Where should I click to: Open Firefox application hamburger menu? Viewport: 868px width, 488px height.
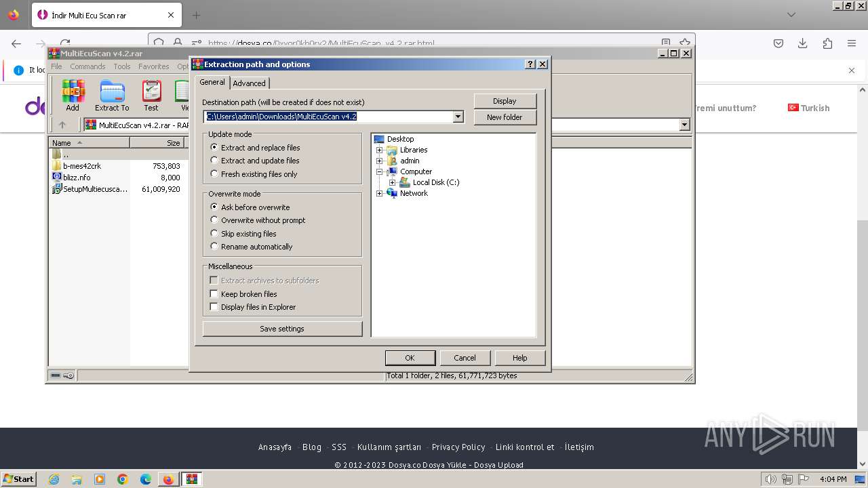(x=852, y=43)
